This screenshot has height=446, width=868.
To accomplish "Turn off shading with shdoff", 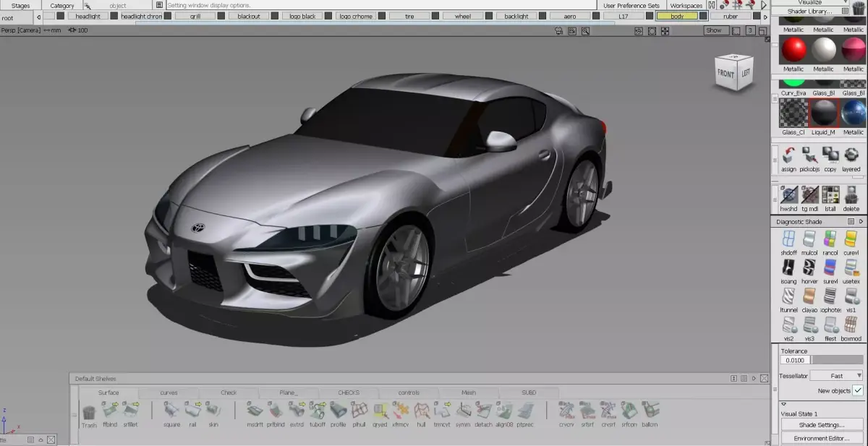I will pyautogui.click(x=788, y=242).
